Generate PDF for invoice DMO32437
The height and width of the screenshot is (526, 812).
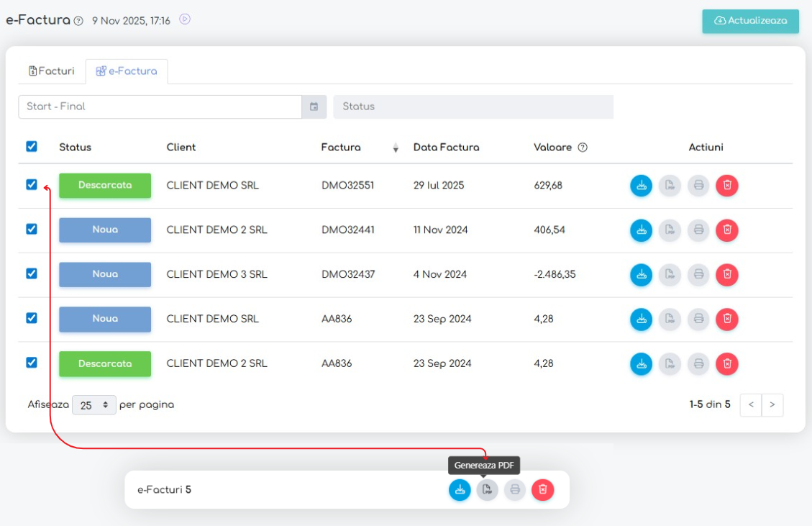670,275
